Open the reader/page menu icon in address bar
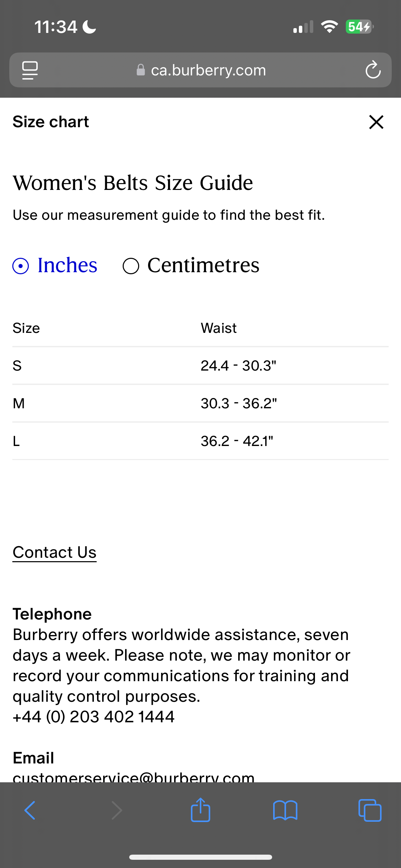This screenshot has width=401, height=868. pos(30,70)
